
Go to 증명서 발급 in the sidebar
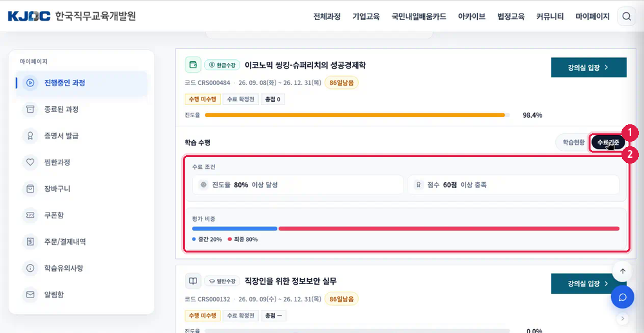(x=82, y=136)
